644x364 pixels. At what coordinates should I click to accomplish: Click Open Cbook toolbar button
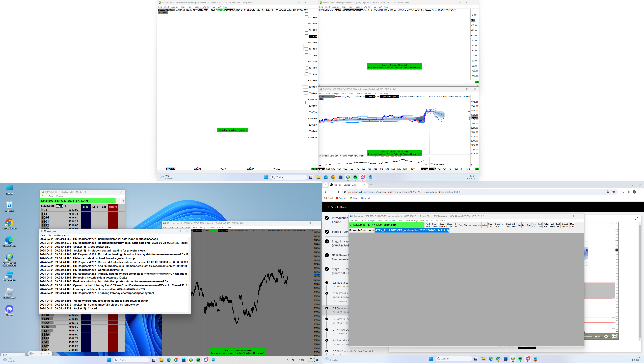click(435, 225)
